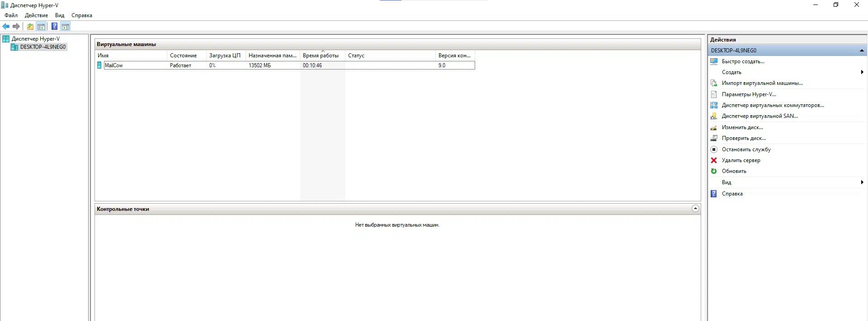Open Параметры Hyper-V... action
This screenshot has height=321, width=868.
[749, 94]
